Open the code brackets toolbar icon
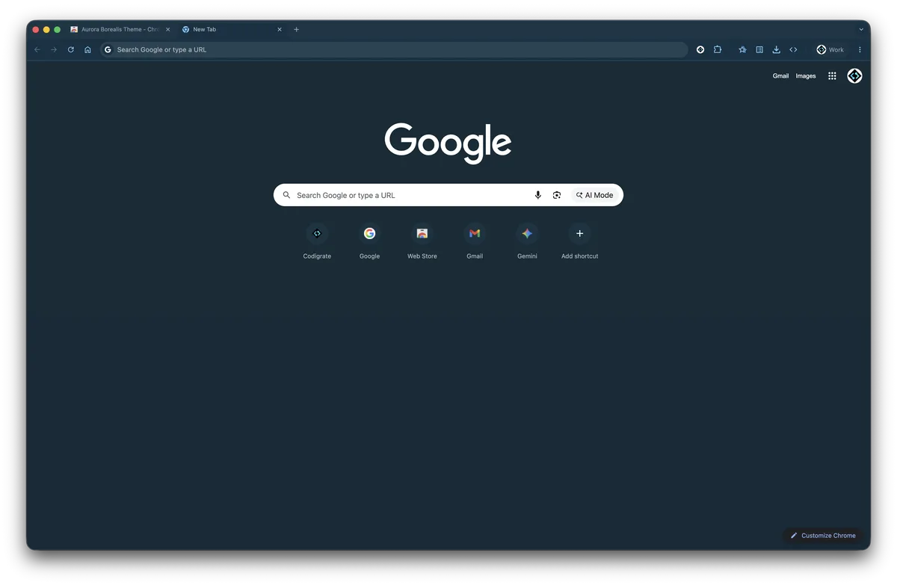 pos(793,50)
